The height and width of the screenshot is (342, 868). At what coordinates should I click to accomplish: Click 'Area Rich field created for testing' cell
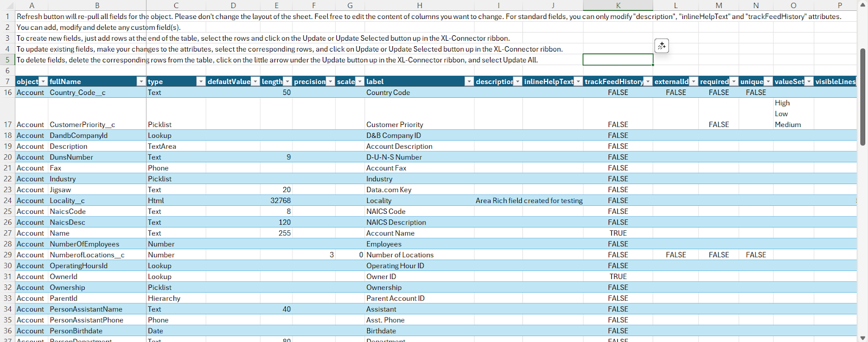529,200
